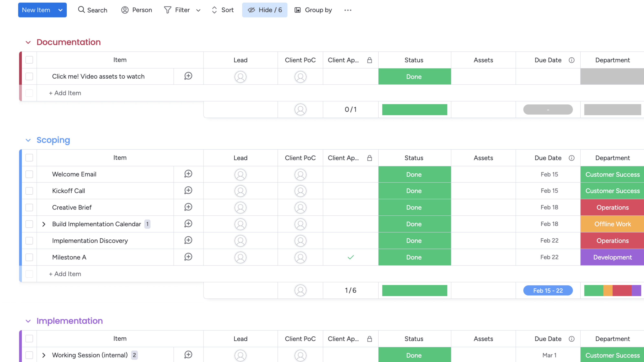Click Feb 15 - 22 date summary pill
This screenshot has height=362, width=644.
coord(548,291)
